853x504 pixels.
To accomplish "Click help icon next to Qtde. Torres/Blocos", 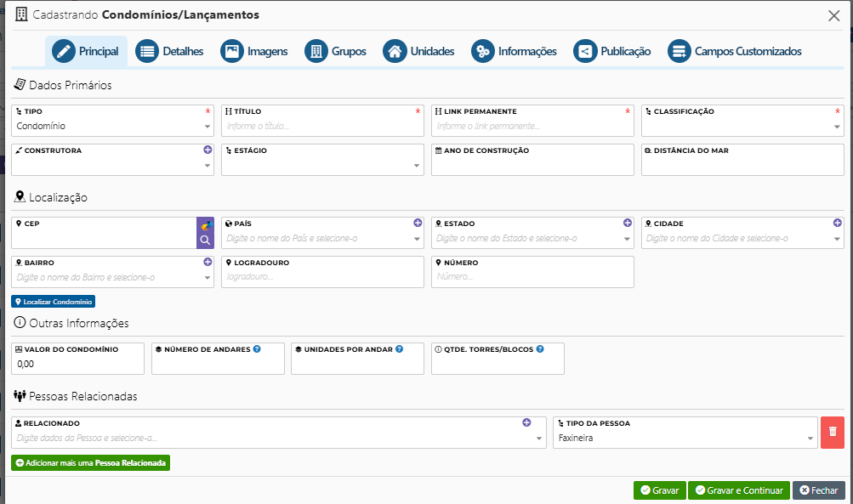I will click(540, 348).
